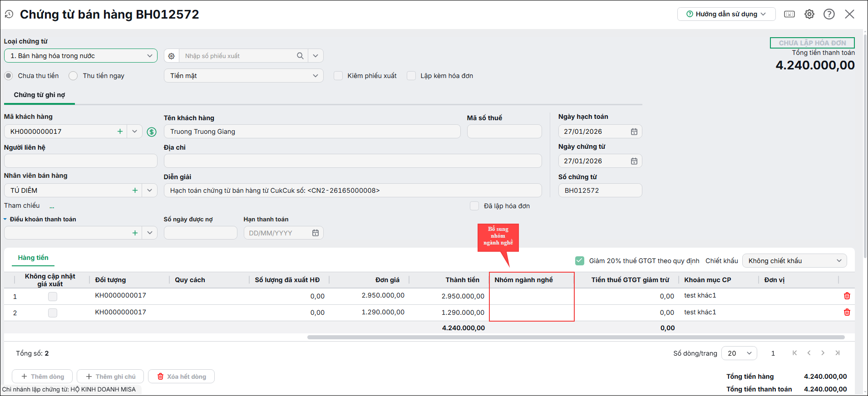This screenshot has width=868, height=396.
Task: Tick Không cập nhật giá xuất for row 1
Action: point(53,297)
